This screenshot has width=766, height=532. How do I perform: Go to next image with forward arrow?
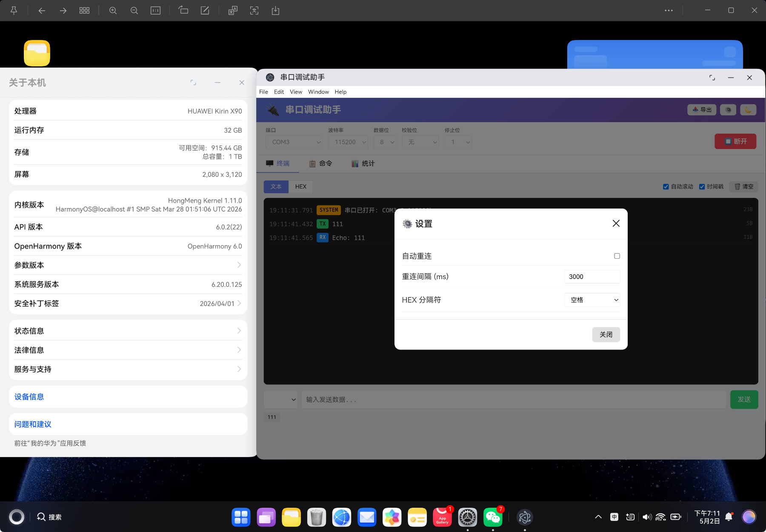coord(63,11)
